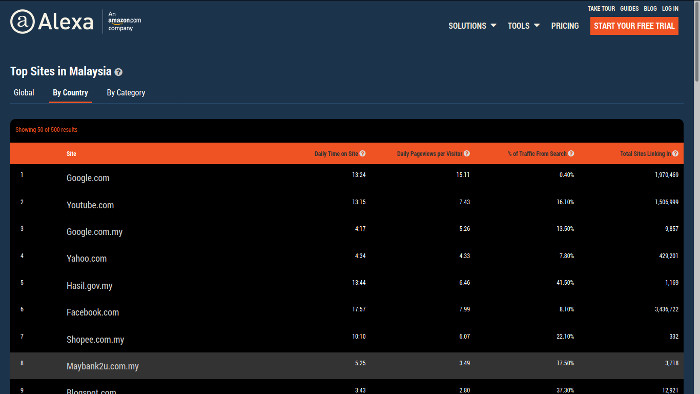Open Google.com.my site link
Screen dimensions: 700x394
tap(94, 232)
